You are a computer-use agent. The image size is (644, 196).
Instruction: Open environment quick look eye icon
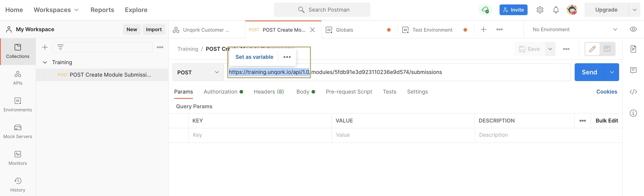(633, 29)
